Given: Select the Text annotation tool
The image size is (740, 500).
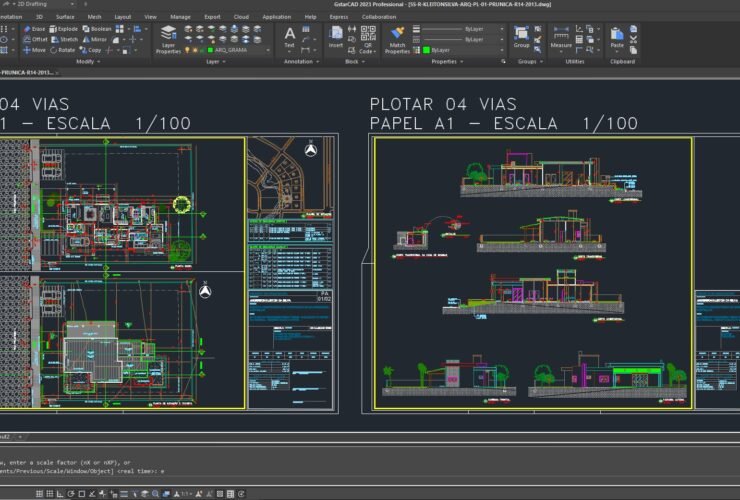Looking at the screenshot, I should click(290, 38).
